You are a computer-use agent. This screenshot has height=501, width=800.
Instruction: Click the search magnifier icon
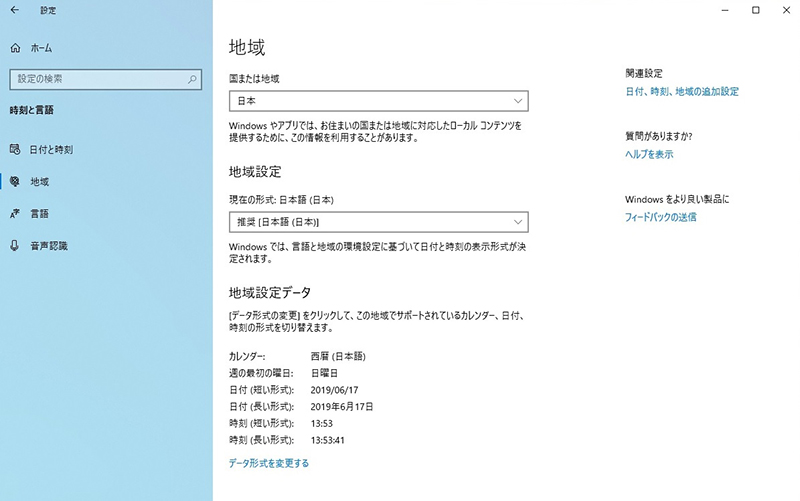coord(192,79)
